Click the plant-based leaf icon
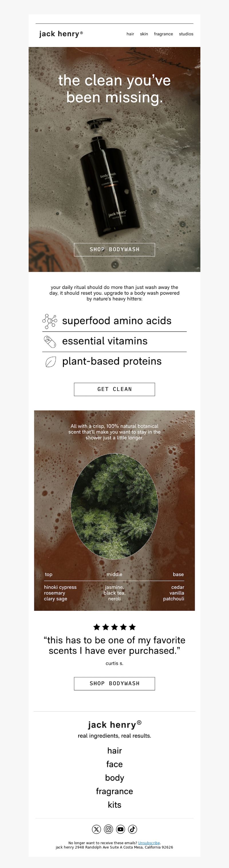 50,362
